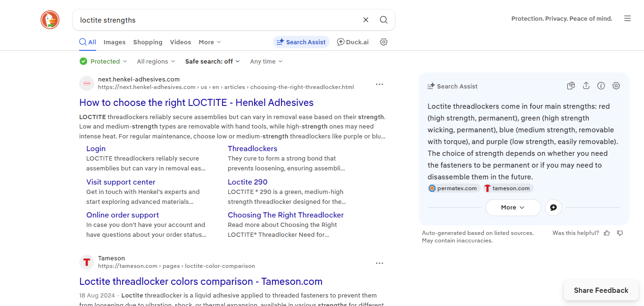Give a thumbs down to Search Assist
644x306 pixels.
pyautogui.click(x=620, y=233)
